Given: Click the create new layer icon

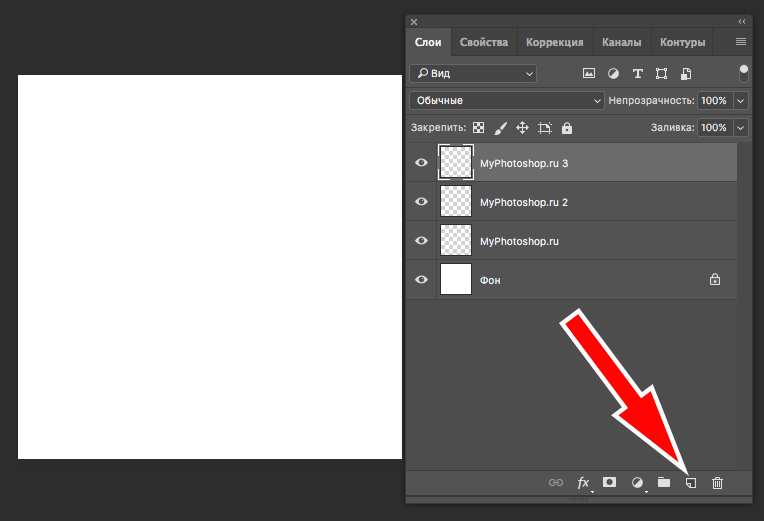Looking at the screenshot, I should (690, 483).
